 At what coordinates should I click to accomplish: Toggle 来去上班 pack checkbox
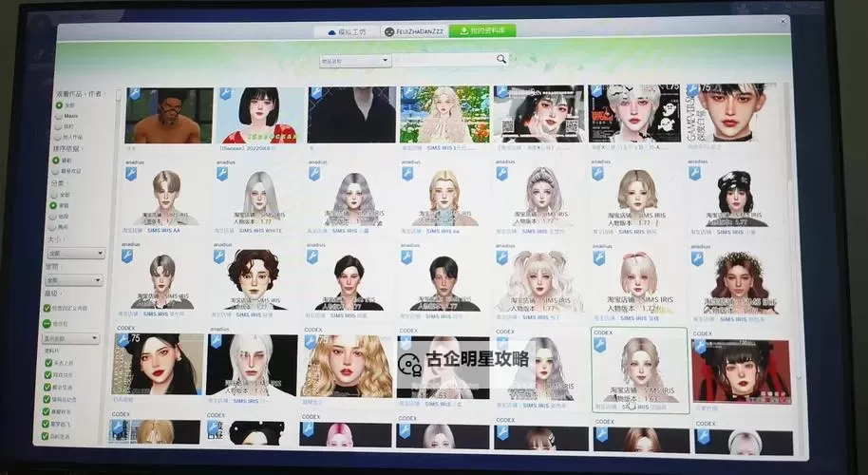pyautogui.click(x=48, y=363)
